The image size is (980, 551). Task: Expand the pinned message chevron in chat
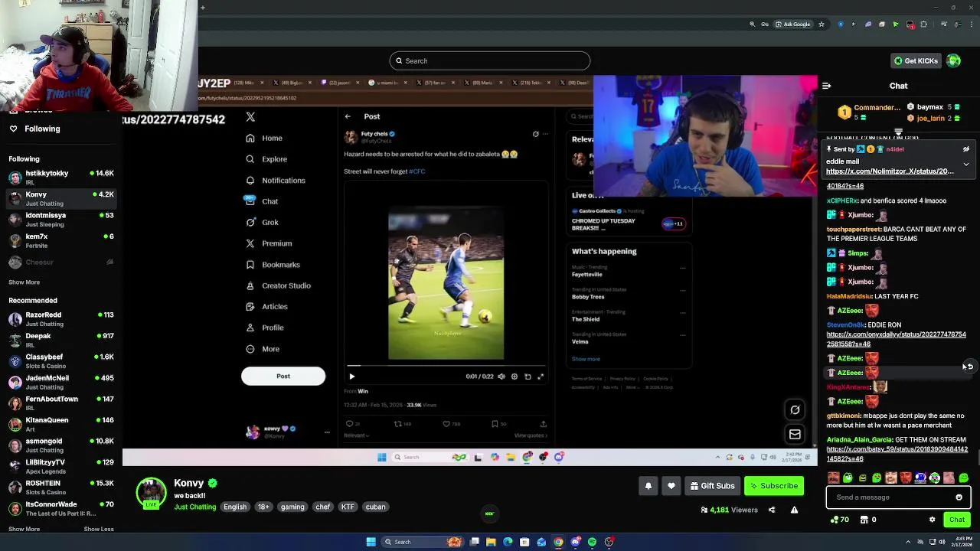pyautogui.click(x=966, y=164)
